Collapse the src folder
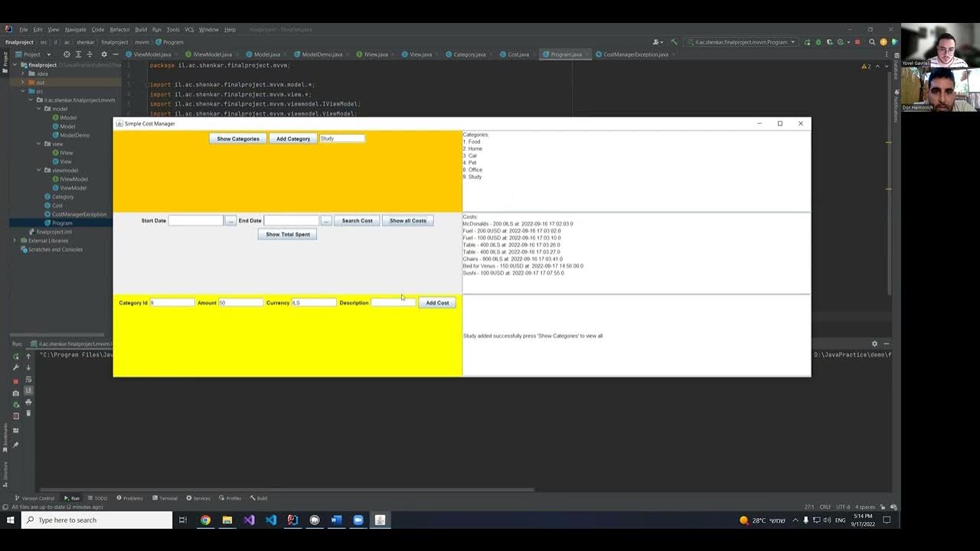 tap(23, 91)
